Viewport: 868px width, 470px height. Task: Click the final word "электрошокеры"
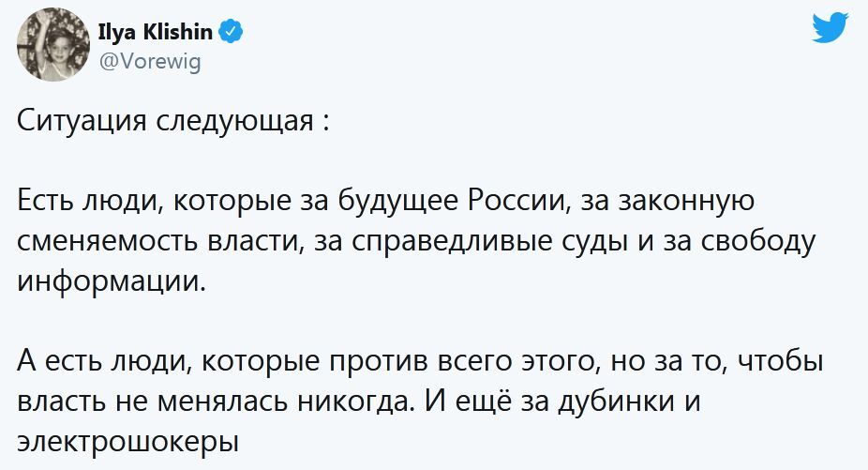tap(124, 439)
